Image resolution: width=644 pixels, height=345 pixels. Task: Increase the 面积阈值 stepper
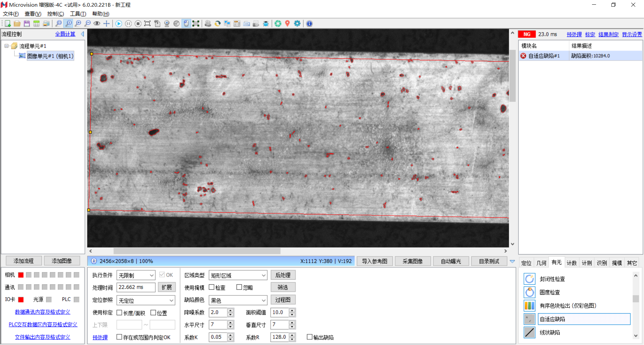click(x=292, y=310)
